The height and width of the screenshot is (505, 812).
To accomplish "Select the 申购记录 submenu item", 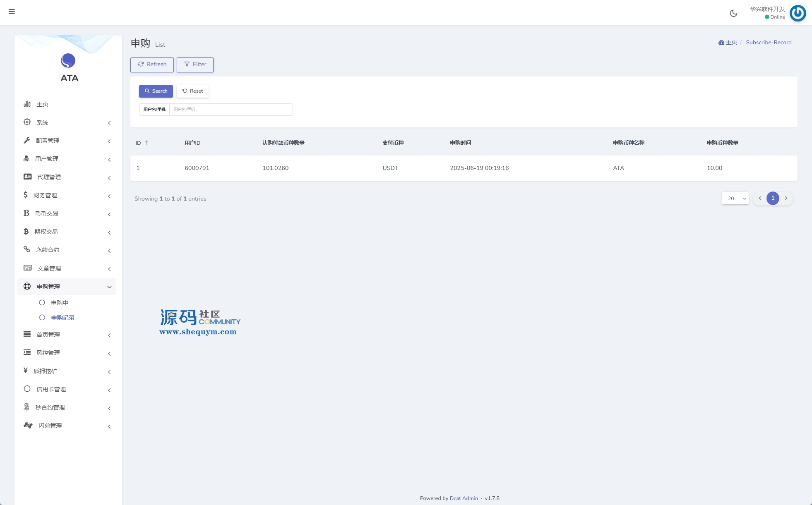I will click(62, 318).
